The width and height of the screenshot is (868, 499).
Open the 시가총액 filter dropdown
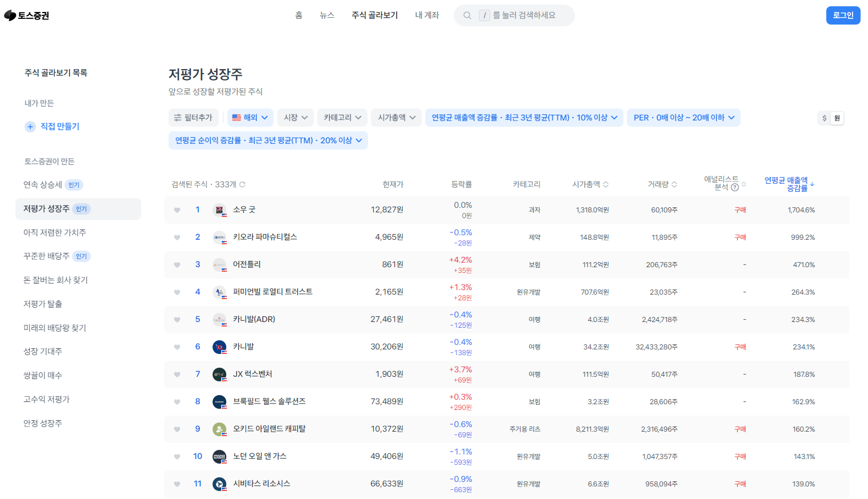[x=397, y=118]
